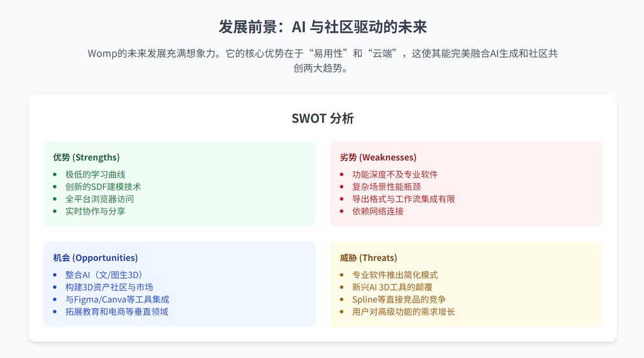Click the 导出格式与工作流集成有限 list item

(403, 199)
